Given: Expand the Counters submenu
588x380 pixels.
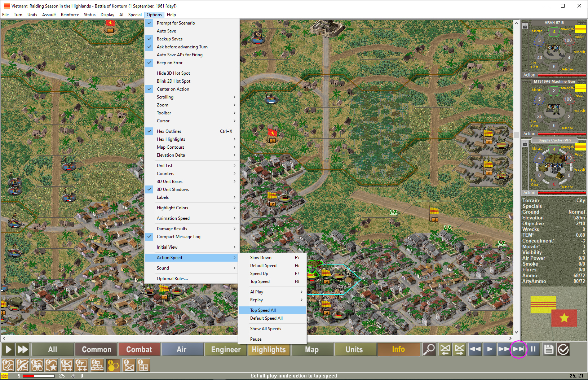Looking at the screenshot, I should pos(192,174).
